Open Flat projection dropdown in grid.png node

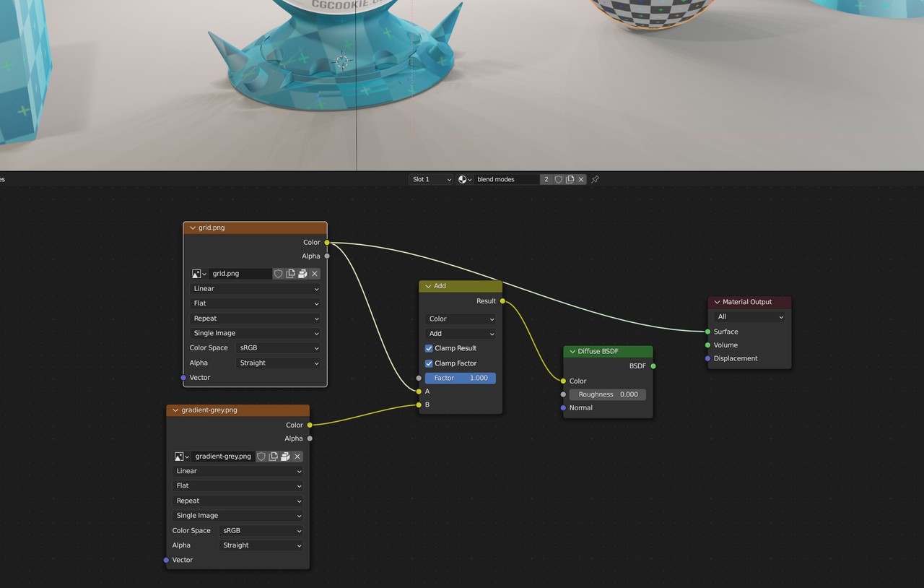(256, 303)
